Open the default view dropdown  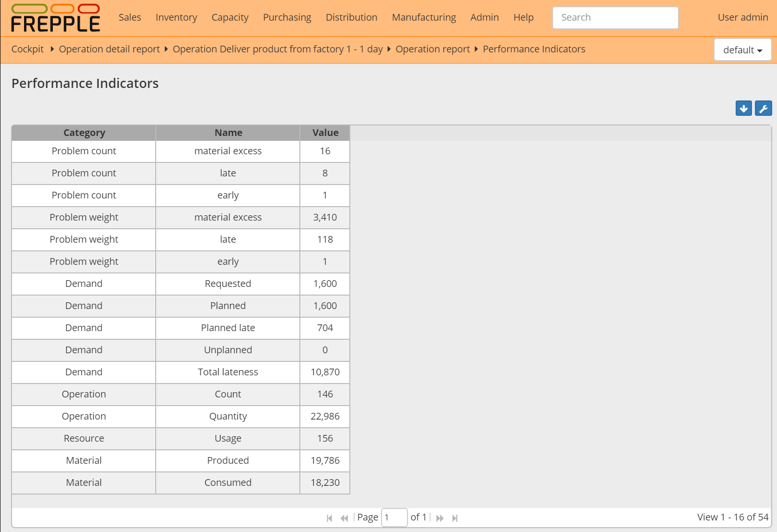(742, 49)
